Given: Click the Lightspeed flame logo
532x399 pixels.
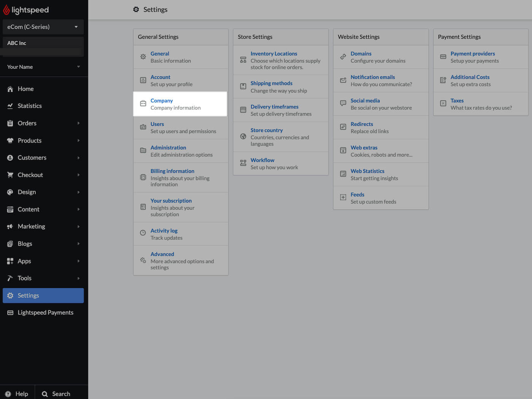Looking at the screenshot, I should pos(6,10).
